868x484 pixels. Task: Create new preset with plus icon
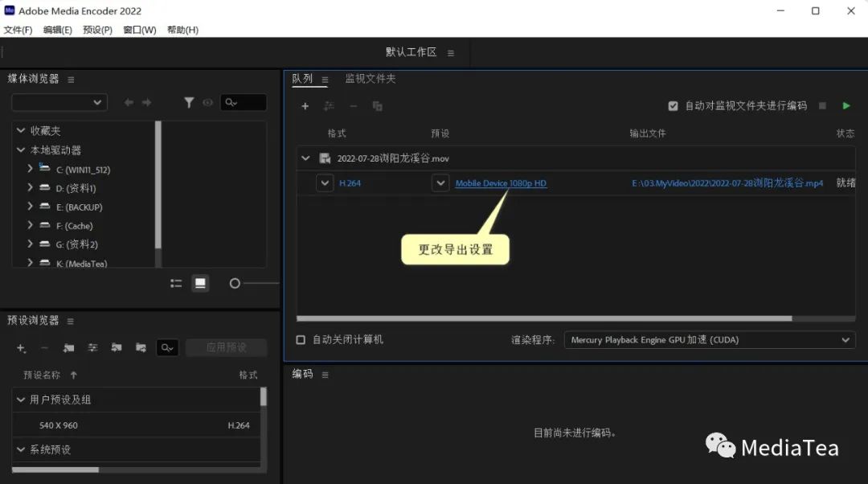[x=21, y=348]
